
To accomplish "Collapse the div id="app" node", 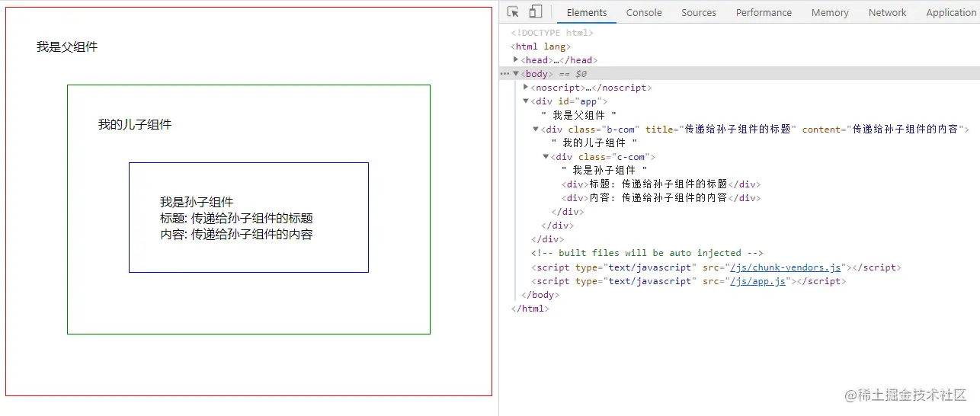I will [x=526, y=101].
